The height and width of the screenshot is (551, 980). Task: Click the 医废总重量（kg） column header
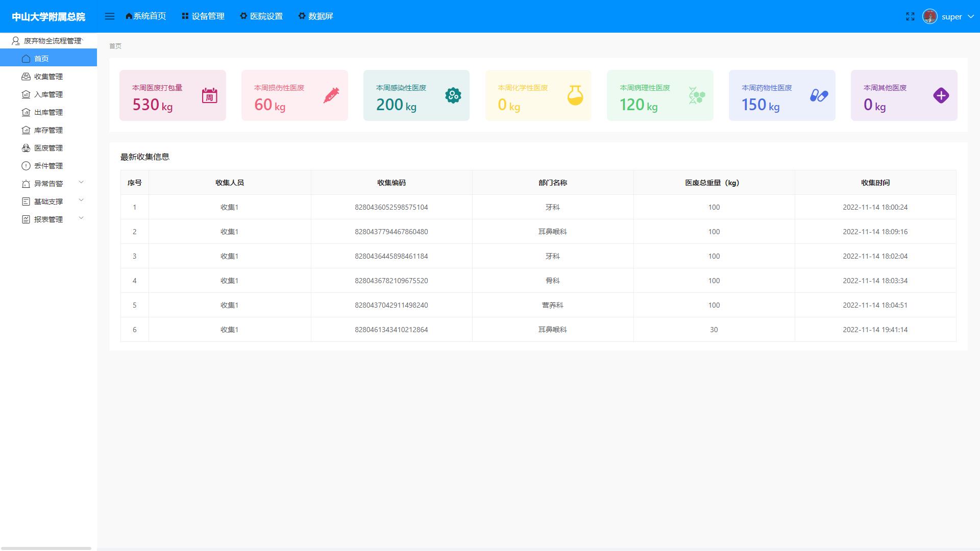click(x=714, y=183)
